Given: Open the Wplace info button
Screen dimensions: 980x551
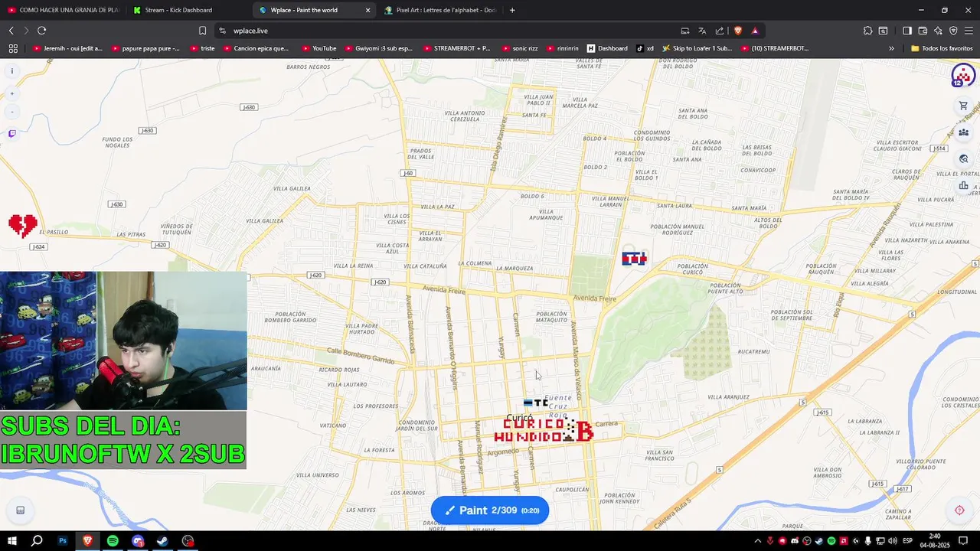Looking at the screenshot, I should [x=11, y=71].
